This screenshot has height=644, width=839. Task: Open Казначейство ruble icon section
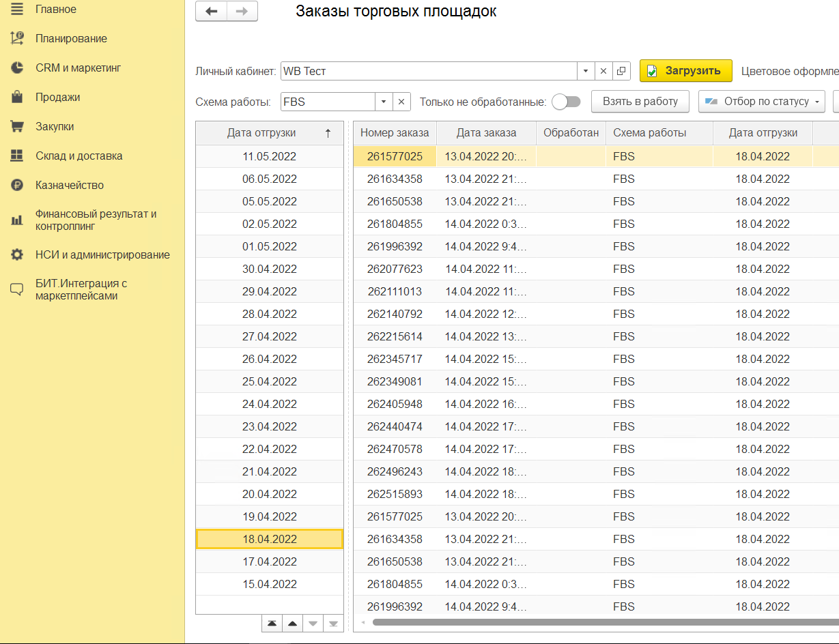[x=17, y=186]
